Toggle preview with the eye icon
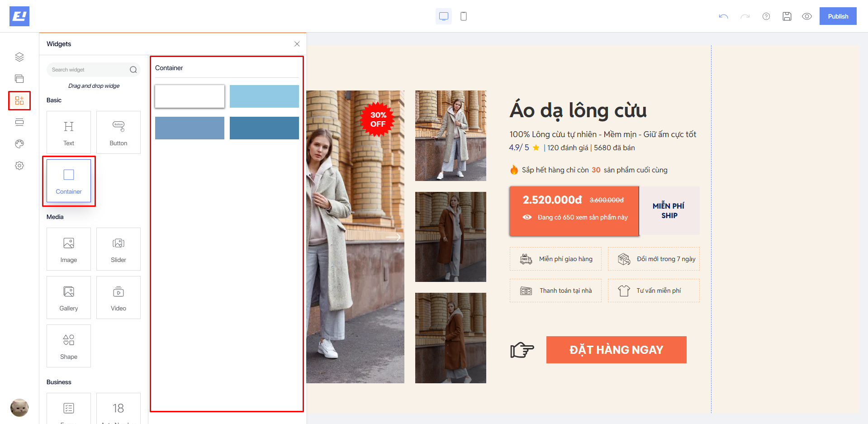 807,16
